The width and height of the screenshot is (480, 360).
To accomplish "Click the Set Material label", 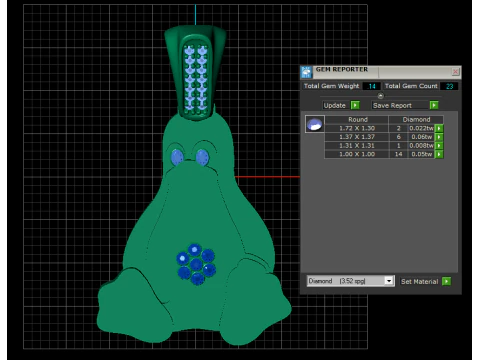I will click(x=419, y=282).
